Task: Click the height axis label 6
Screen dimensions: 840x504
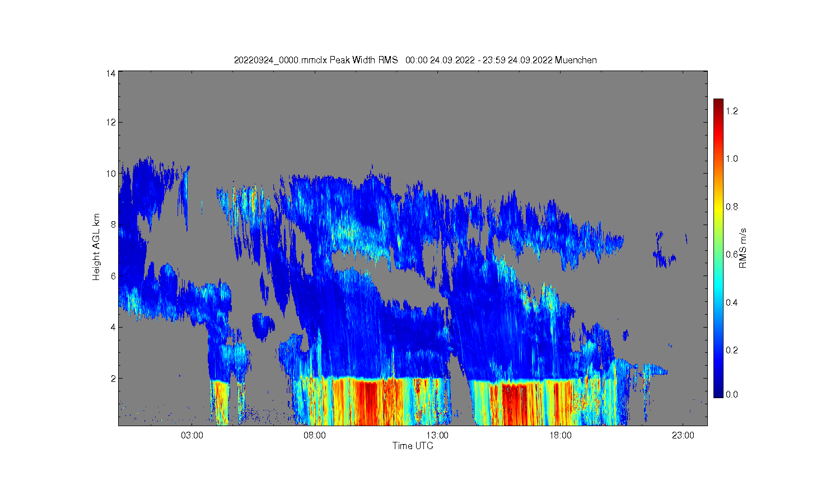Action: pos(114,276)
